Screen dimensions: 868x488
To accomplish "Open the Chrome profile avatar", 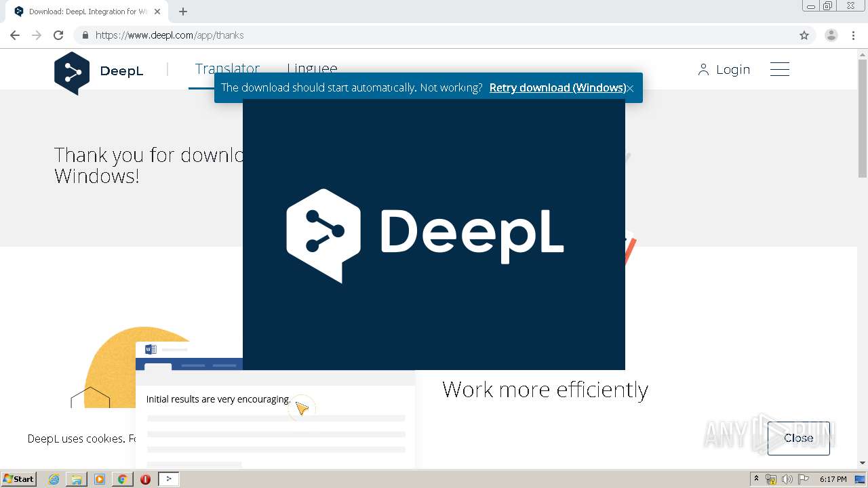I will [x=831, y=35].
